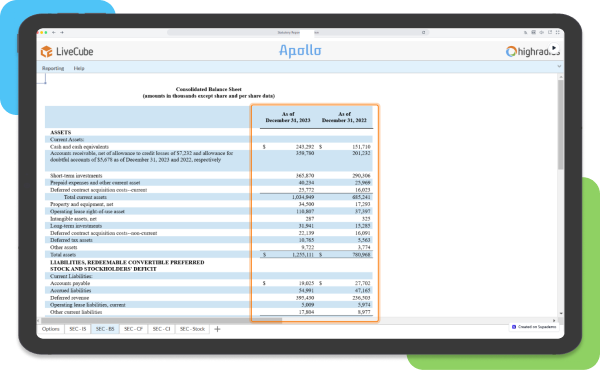Click the browser address bar
This screenshot has height=370, width=600.
coord(298,33)
